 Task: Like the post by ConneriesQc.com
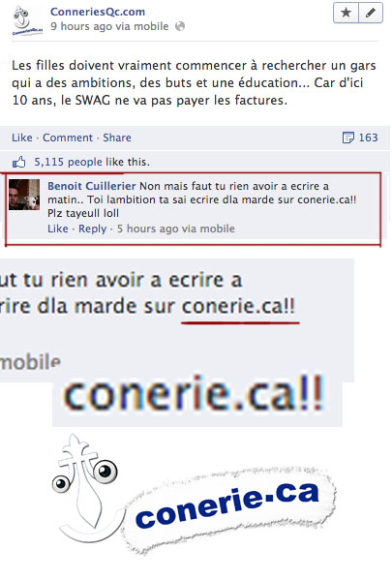22,138
